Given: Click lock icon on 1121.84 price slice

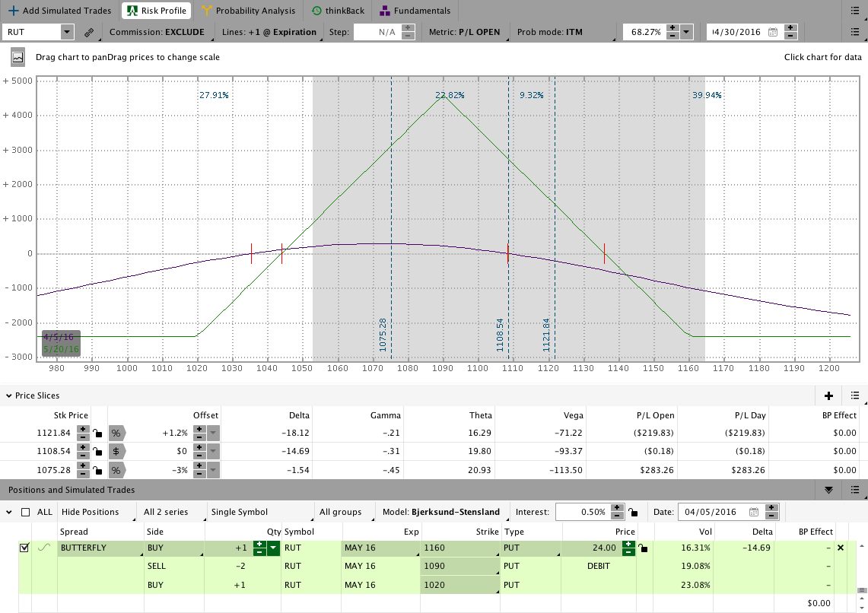Looking at the screenshot, I should point(97,434).
